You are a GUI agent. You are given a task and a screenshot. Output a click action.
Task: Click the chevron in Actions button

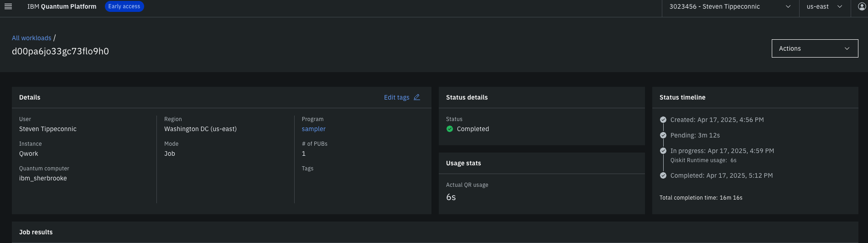[847, 48]
